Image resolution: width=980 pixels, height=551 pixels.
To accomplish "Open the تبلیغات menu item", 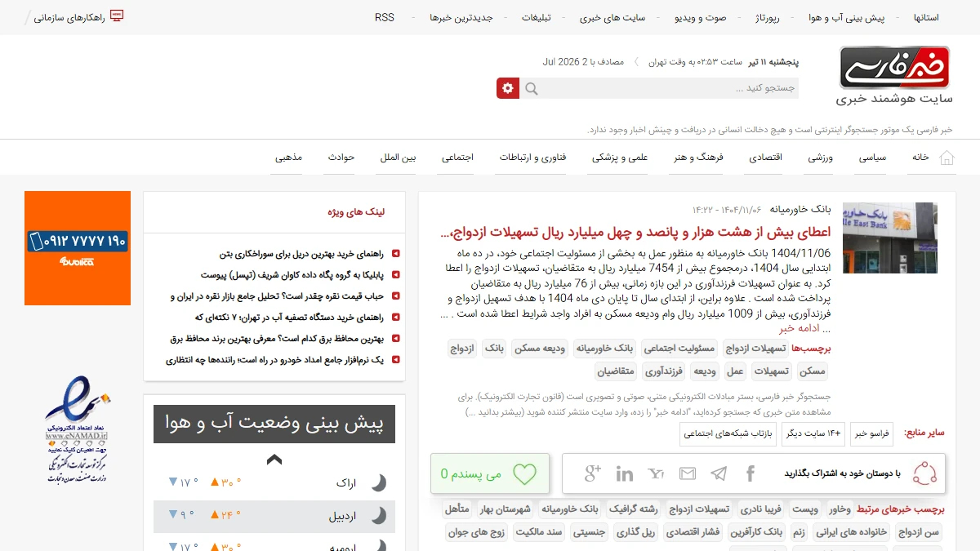I will [537, 17].
